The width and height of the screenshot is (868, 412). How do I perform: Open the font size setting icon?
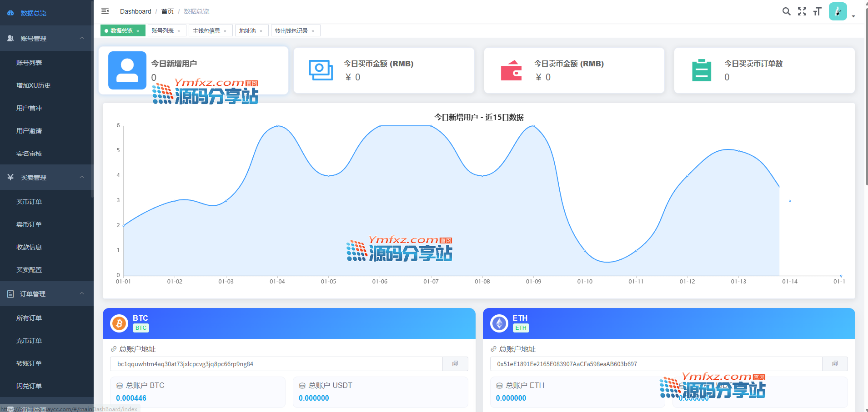click(818, 11)
